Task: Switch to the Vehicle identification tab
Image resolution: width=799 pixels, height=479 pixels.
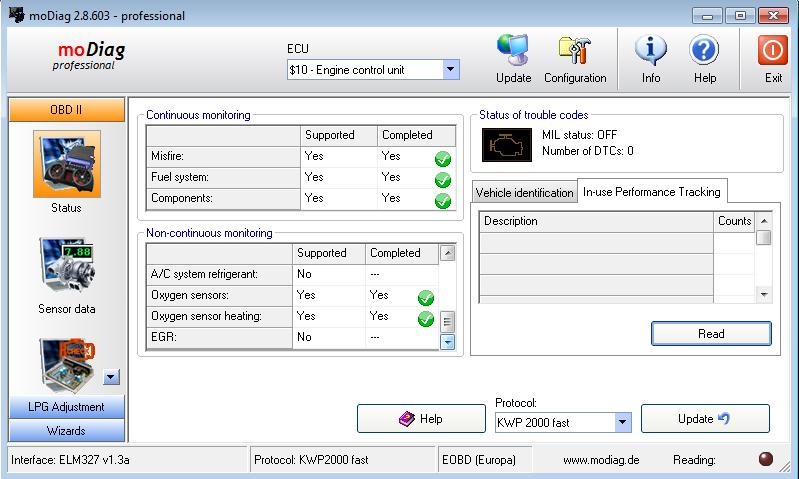Action: [524, 192]
